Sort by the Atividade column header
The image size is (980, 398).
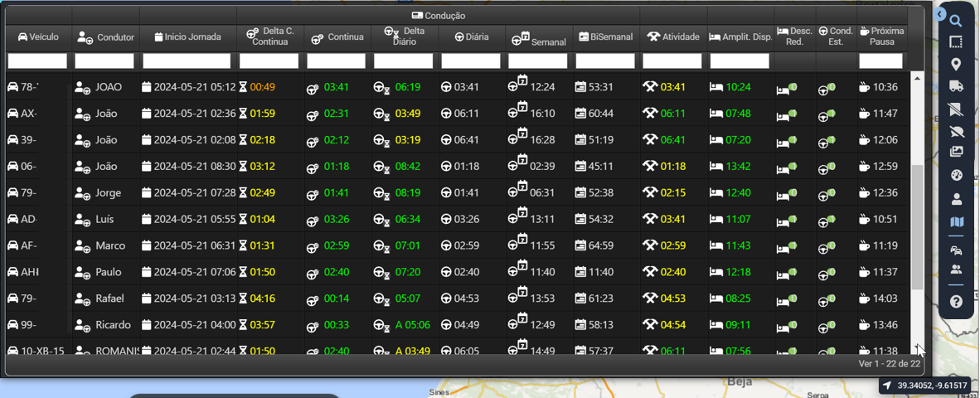(x=672, y=37)
